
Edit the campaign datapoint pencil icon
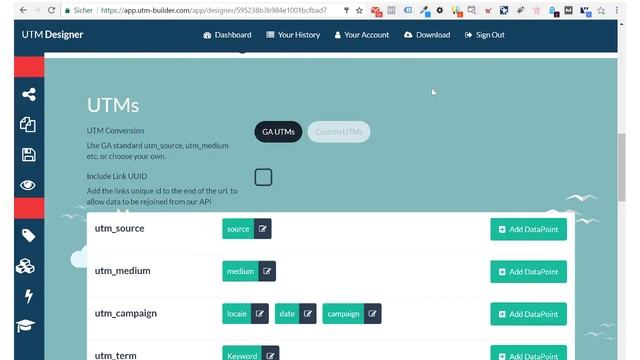pos(372,314)
